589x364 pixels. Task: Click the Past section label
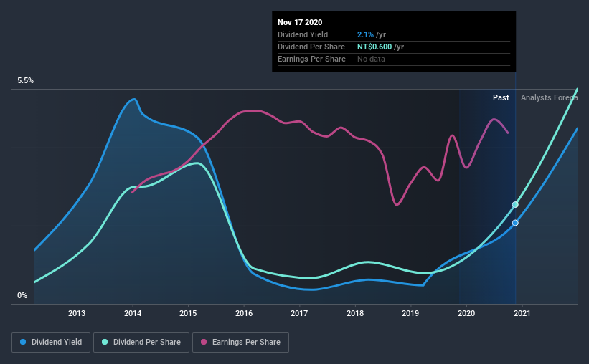[501, 97]
